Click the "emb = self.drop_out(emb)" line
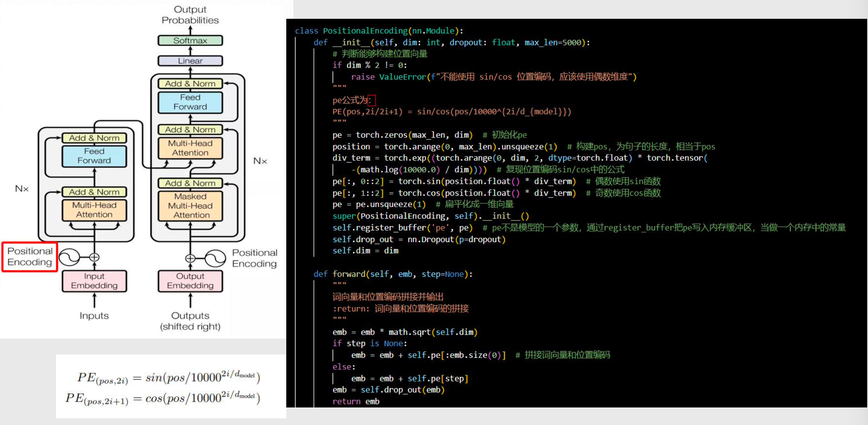The image size is (868, 425). 389,390
